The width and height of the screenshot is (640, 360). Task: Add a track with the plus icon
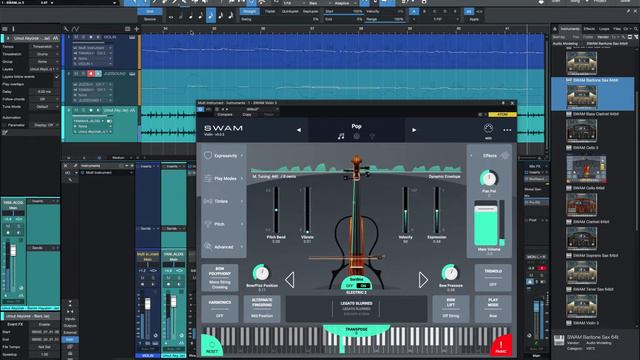pos(136,29)
